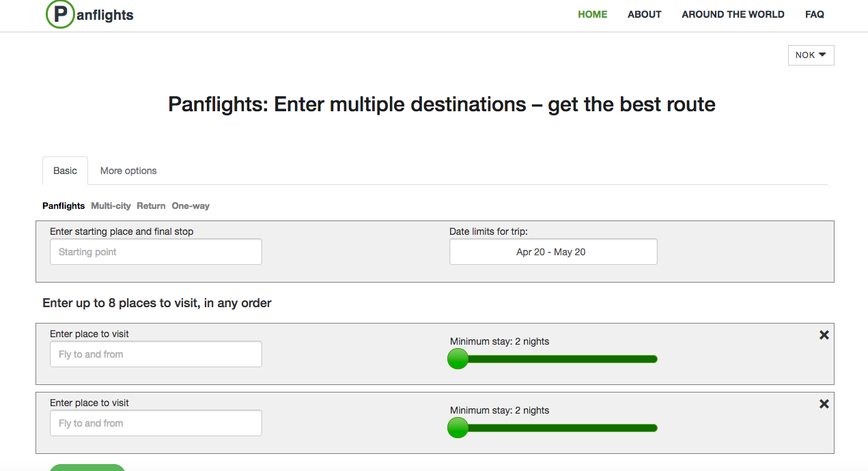Open the NOK currency dropdown
The image size is (868, 471).
[811, 55]
